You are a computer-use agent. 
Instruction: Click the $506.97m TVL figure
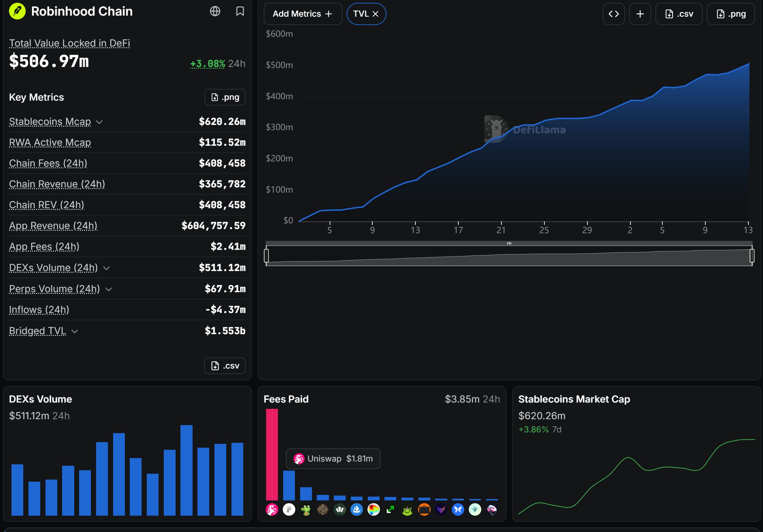point(49,61)
